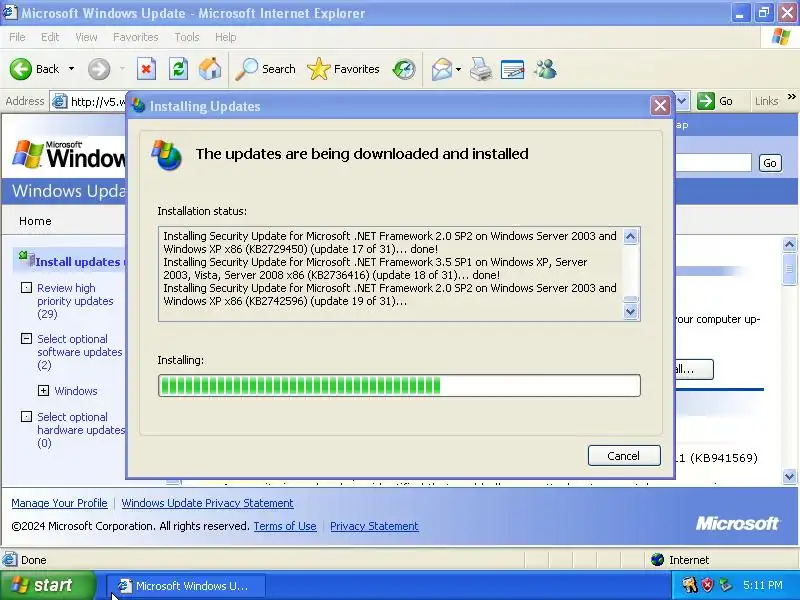Stop page loading with red X icon
The image size is (800, 600).
click(146, 69)
